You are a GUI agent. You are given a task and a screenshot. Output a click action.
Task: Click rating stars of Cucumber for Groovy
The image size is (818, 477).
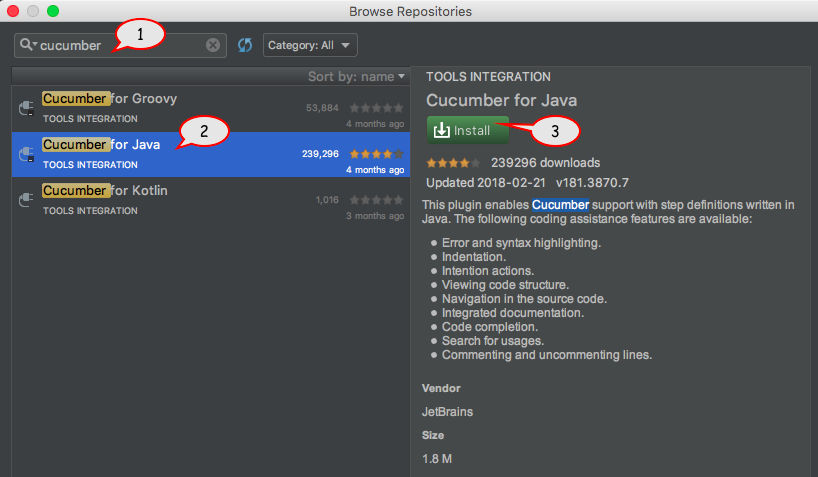point(376,108)
